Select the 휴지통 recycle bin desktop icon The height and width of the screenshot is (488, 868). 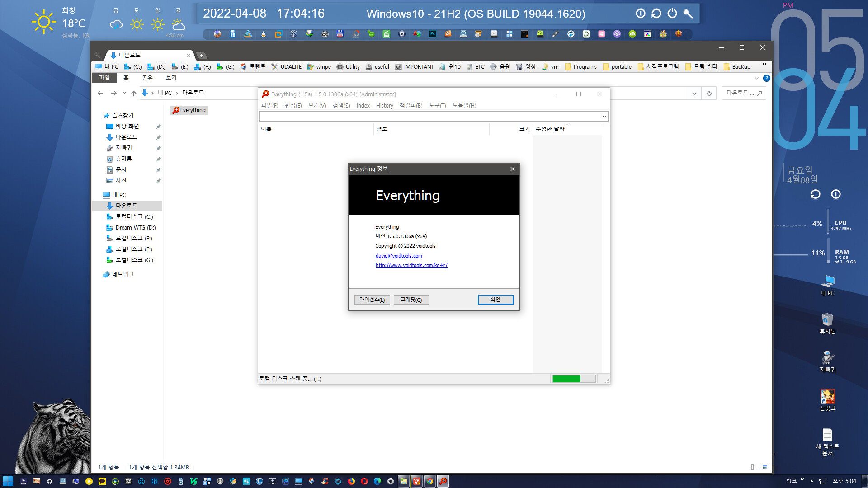tap(827, 324)
